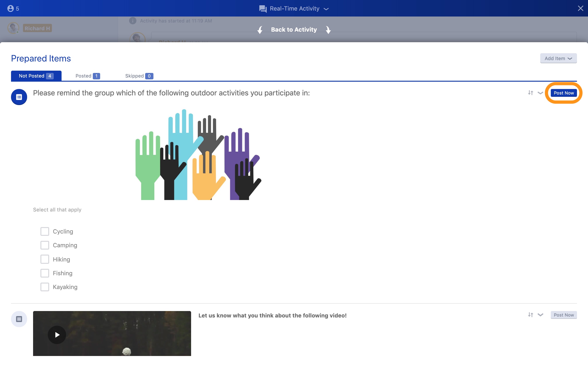588x367 pixels.
Task: Click Post Now on the video item
Action: pyautogui.click(x=563, y=315)
